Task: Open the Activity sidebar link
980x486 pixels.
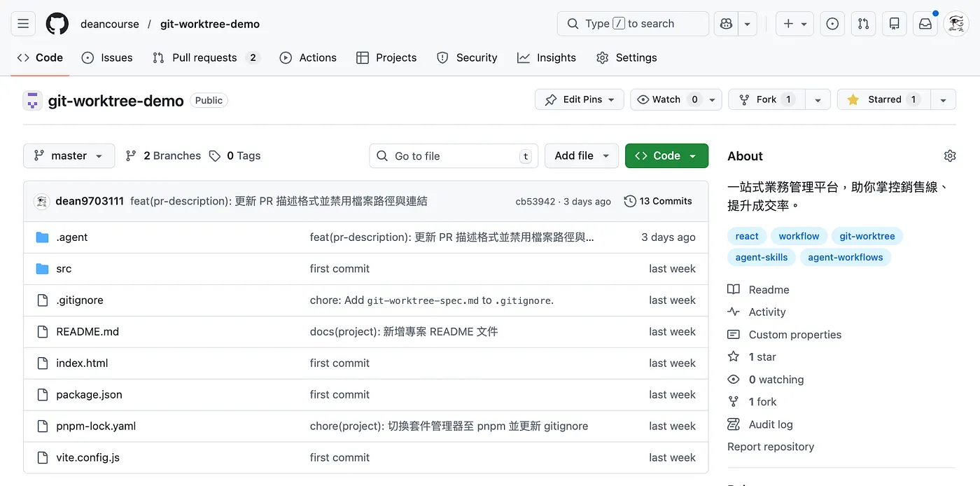Action: tap(757, 312)
